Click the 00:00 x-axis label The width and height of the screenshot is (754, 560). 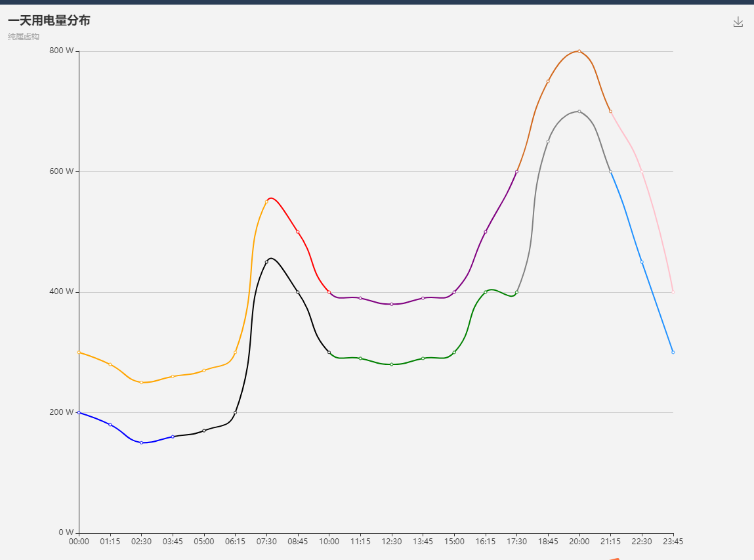pos(79,542)
